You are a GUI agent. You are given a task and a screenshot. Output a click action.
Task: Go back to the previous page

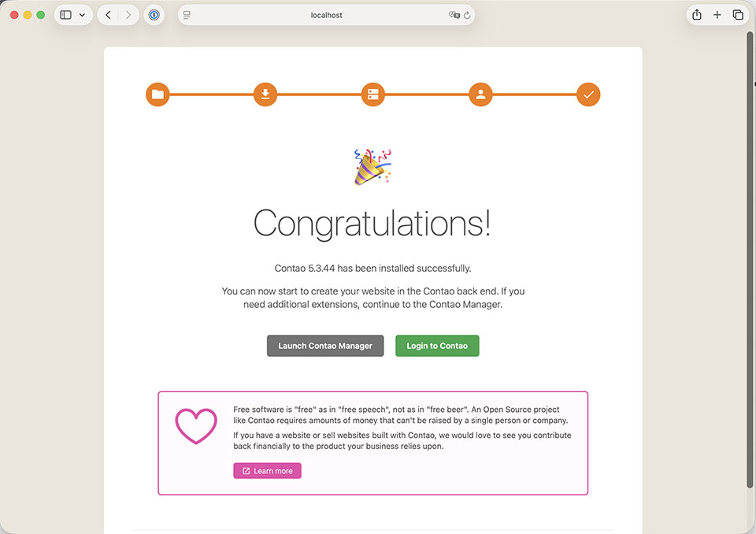(108, 15)
